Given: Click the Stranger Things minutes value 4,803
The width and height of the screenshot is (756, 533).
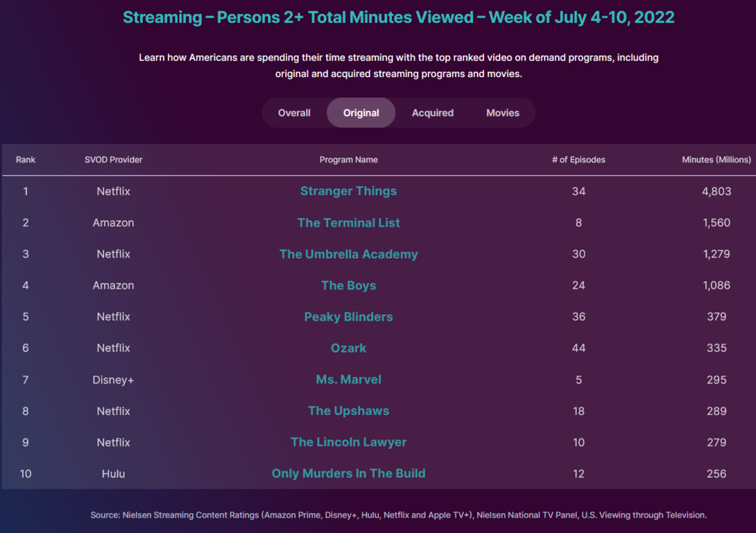Looking at the screenshot, I should point(716,191).
